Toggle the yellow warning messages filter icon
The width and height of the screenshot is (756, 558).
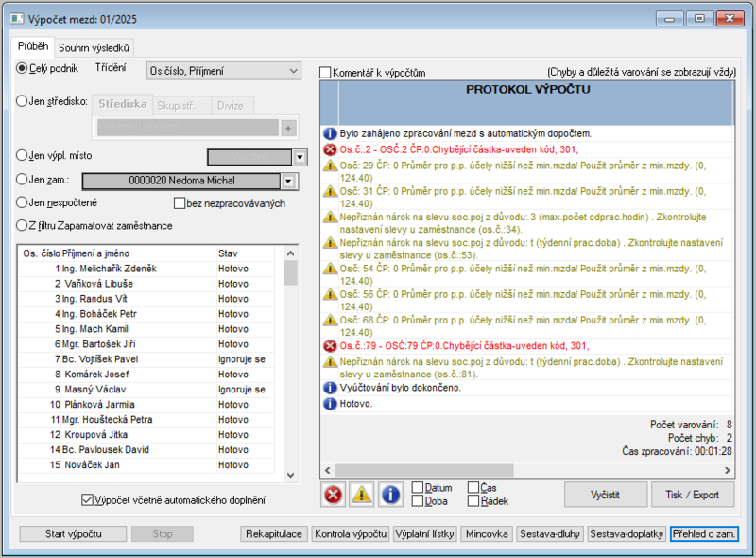pos(362,495)
